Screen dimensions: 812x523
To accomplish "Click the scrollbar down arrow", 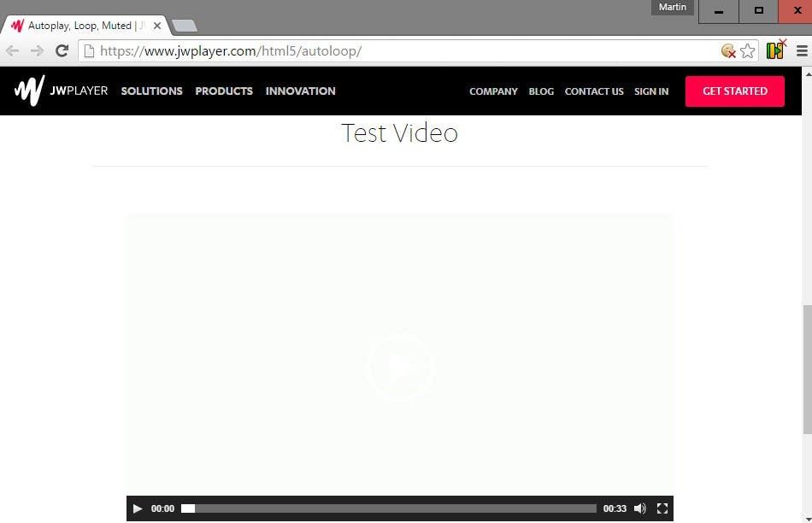I will (808, 519).
